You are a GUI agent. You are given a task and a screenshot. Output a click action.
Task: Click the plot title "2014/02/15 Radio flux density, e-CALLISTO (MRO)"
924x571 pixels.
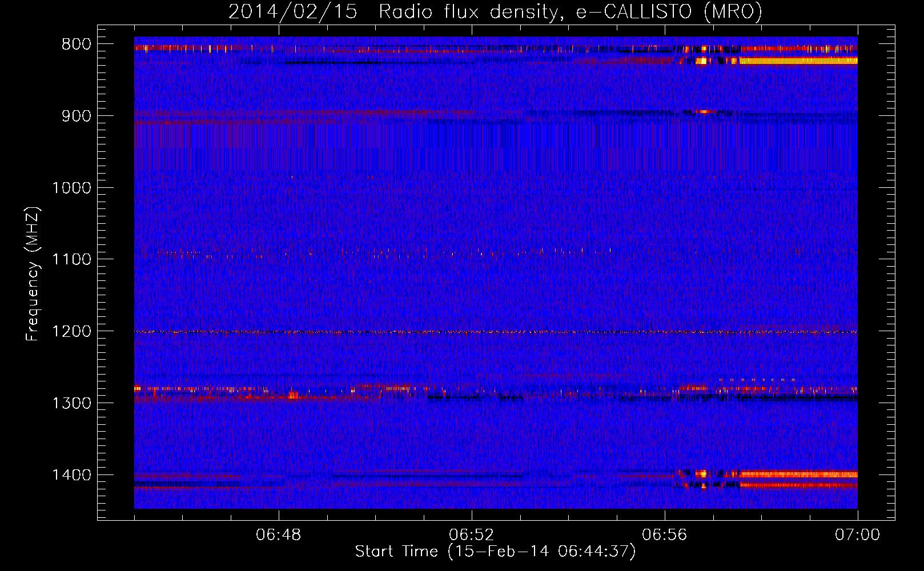click(x=495, y=11)
